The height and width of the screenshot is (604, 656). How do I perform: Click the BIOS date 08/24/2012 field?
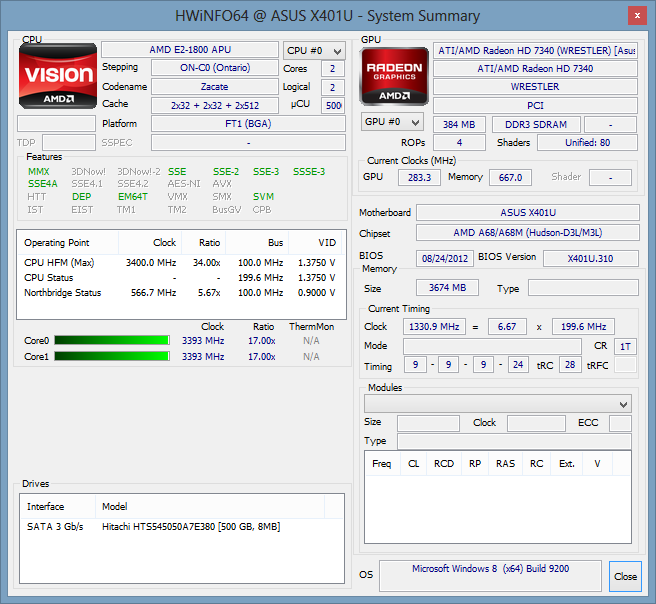445,258
